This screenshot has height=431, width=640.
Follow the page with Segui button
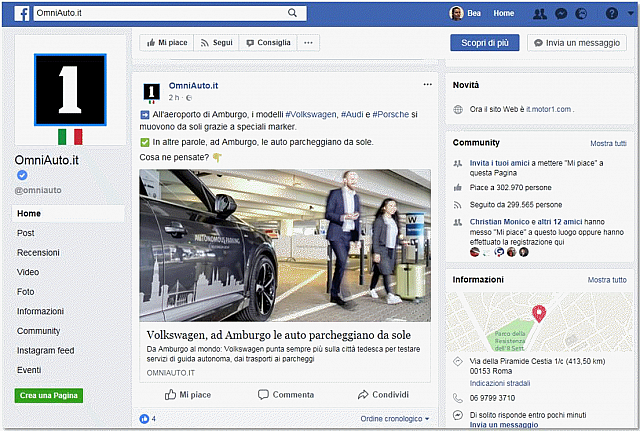216,43
